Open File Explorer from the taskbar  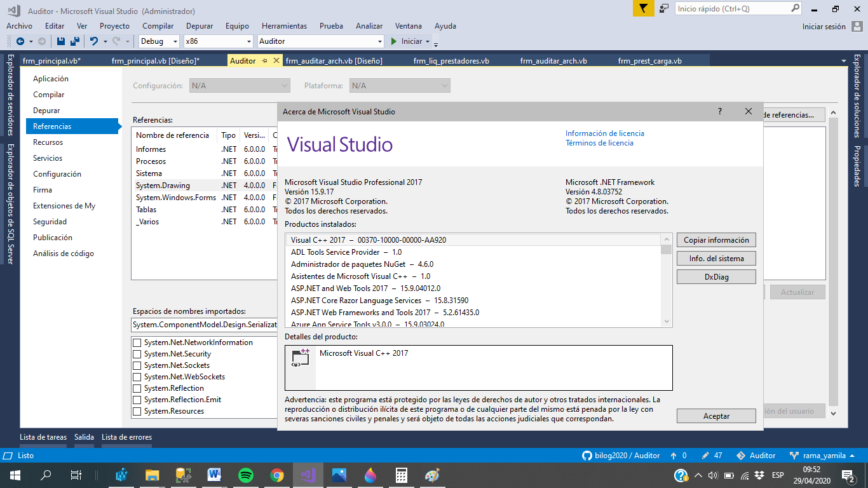click(x=152, y=475)
